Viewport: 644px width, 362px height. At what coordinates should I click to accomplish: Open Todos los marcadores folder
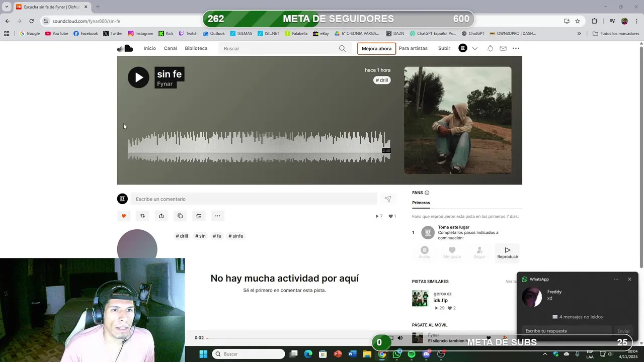pos(616,34)
